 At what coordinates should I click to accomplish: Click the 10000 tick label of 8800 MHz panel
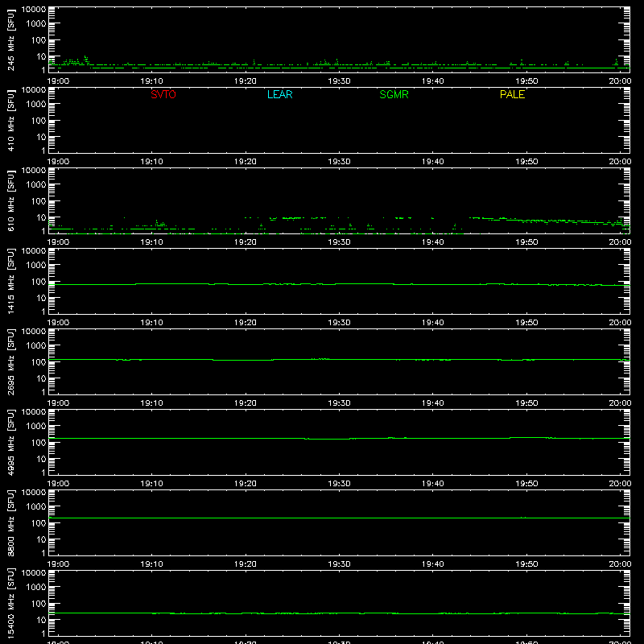[34, 493]
